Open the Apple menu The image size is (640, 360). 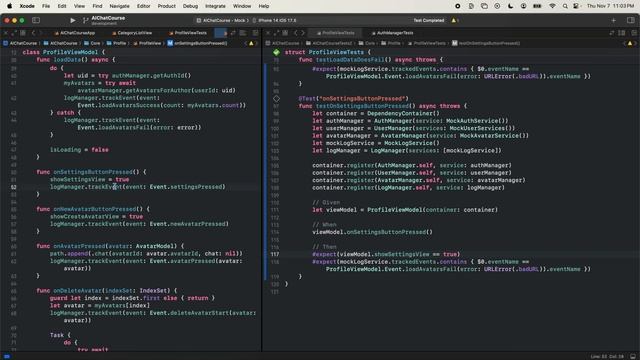point(9,6)
